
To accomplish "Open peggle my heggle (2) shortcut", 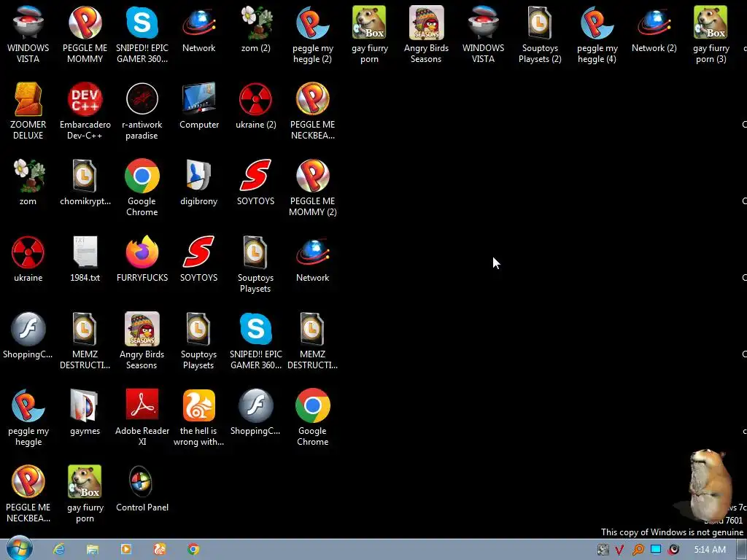I will point(312,34).
